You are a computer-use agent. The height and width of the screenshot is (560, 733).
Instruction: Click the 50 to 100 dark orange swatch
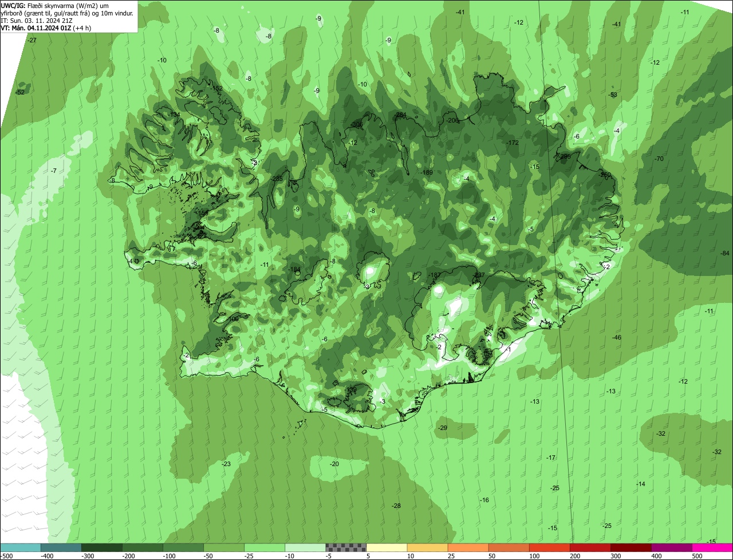click(509, 547)
